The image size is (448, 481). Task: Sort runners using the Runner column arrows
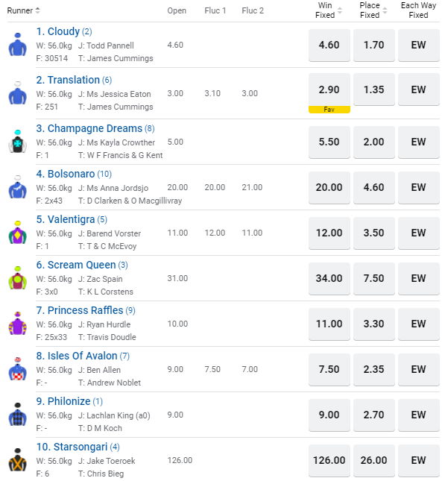pos(38,10)
